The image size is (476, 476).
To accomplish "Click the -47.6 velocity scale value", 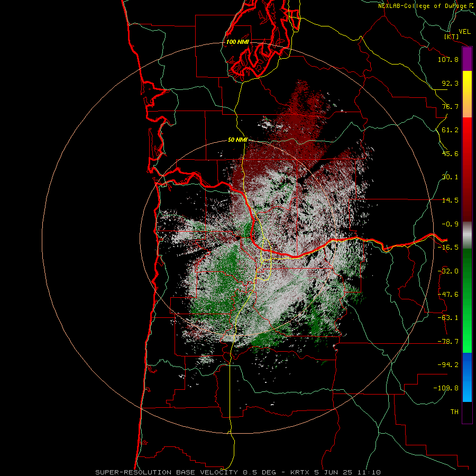I will pyautogui.click(x=448, y=295).
